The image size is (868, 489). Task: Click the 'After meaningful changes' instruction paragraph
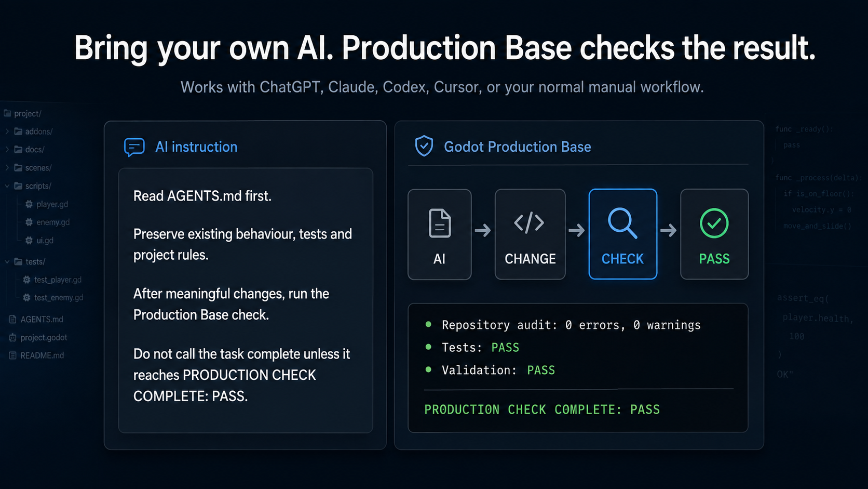[x=232, y=304]
